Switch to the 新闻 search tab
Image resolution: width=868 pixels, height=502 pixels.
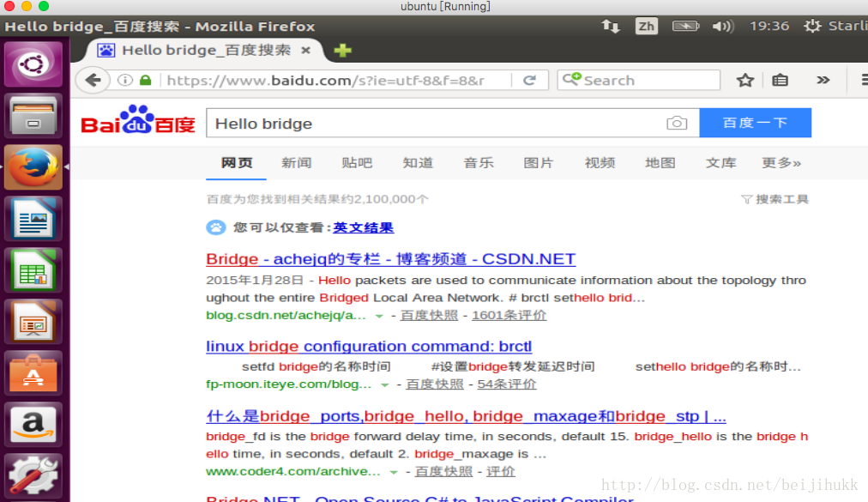click(297, 163)
